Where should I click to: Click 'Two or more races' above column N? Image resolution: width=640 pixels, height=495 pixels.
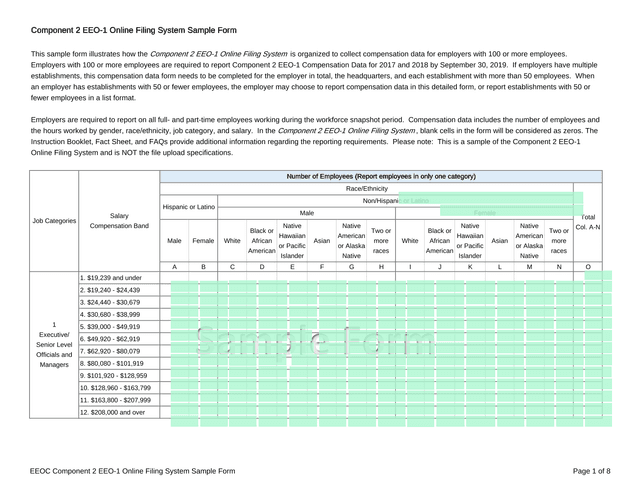click(559, 241)
